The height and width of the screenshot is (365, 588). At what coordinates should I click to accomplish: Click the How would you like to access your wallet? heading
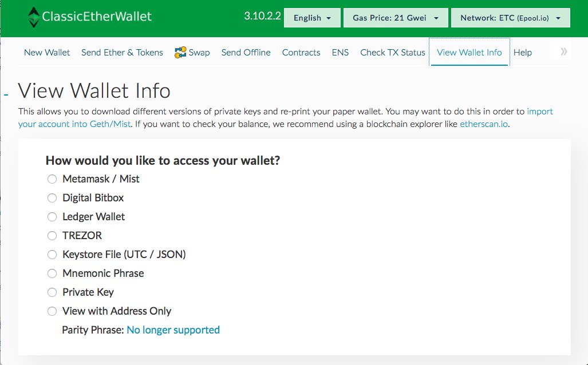(x=163, y=160)
